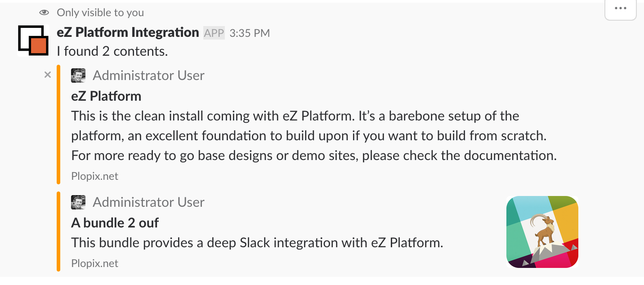644x285 pixels.
Task: Open the eZ Platform attachment title
Action: pos(106,96)
